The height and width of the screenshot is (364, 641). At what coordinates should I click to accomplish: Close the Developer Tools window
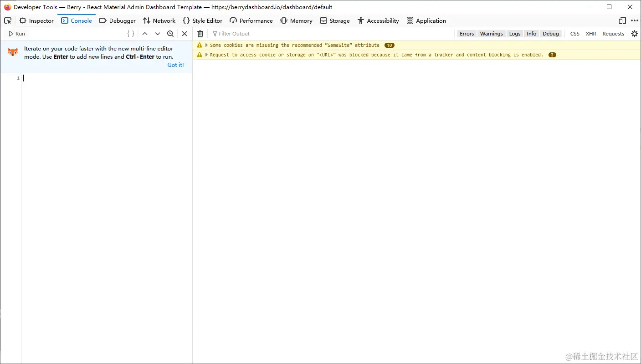pyautogui.click(x=630, y=7)
